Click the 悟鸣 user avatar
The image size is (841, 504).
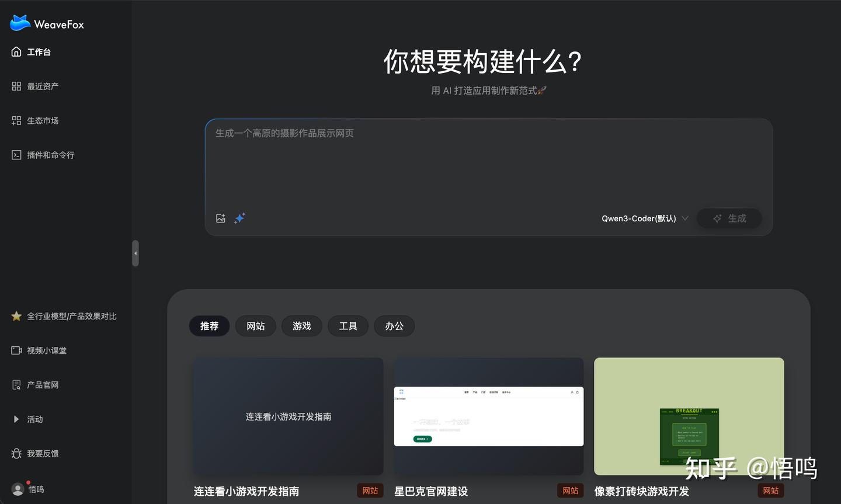coord(17,489)
